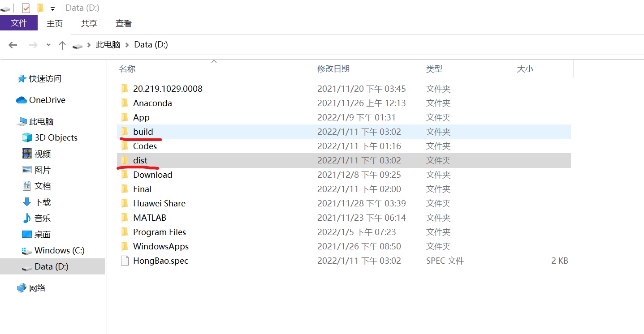Click the 音乐 note icon
The image size is (644, 334).
(x=27, y=218)
